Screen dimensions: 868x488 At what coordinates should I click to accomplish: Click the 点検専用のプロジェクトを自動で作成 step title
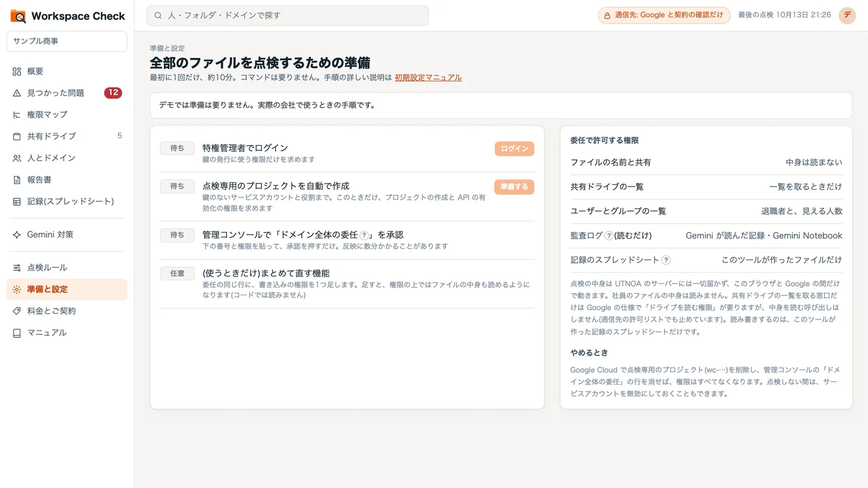(276, 186)
